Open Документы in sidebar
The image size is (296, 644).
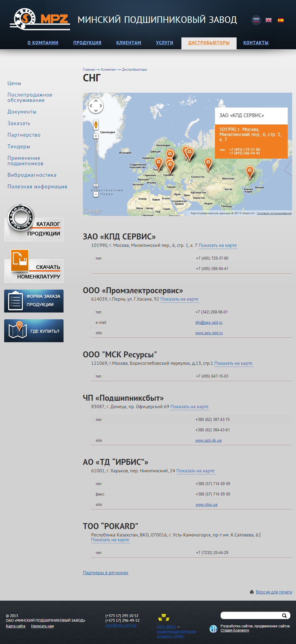coord(22,112)
